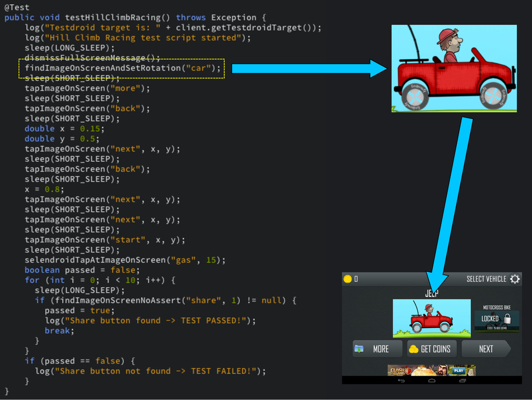Click the passed = true line

pyautogui.click(x=79, y=311)
